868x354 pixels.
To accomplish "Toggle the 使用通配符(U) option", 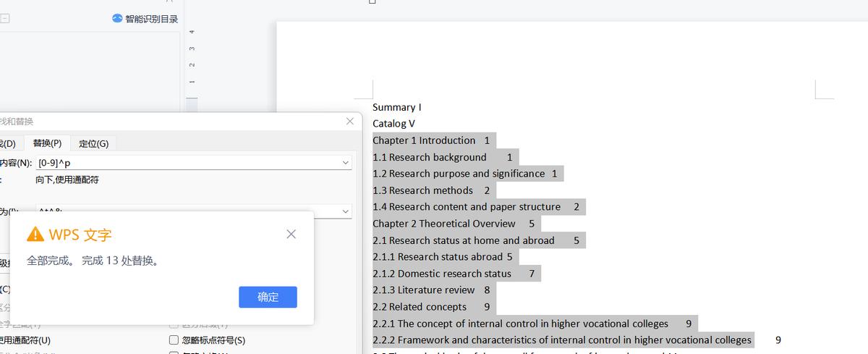I will [22, 340].
